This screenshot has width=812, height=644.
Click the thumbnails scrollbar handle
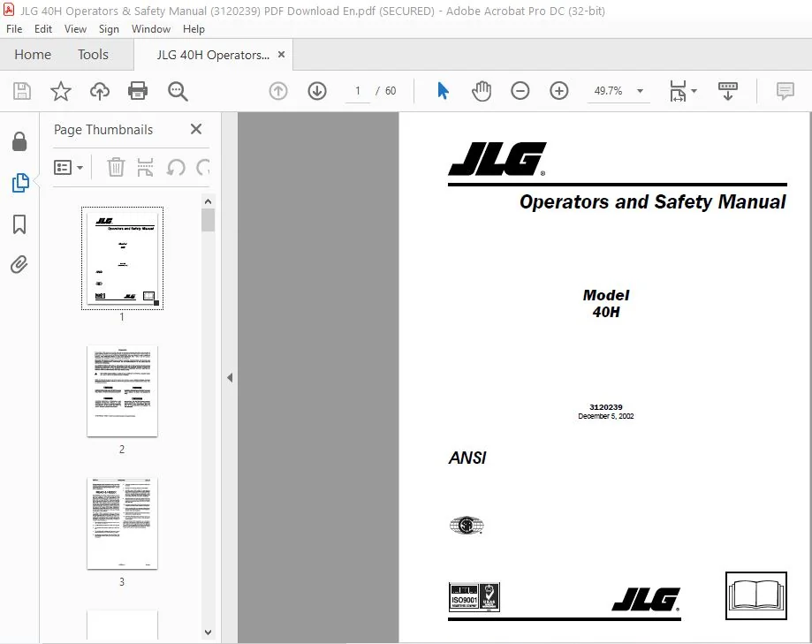coord(209,220)
